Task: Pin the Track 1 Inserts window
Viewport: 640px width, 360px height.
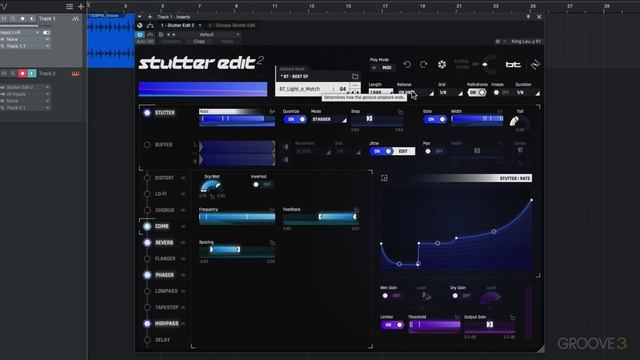Action: [528, 17]
